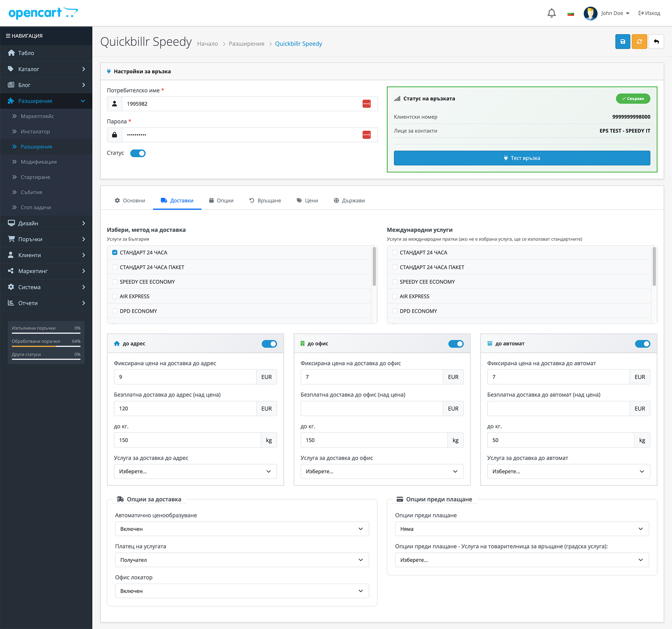Check the AIR EXPRESS Bulgaria service checkbox
The width and height of the screenshot is (672, 629).
[115, 297]
